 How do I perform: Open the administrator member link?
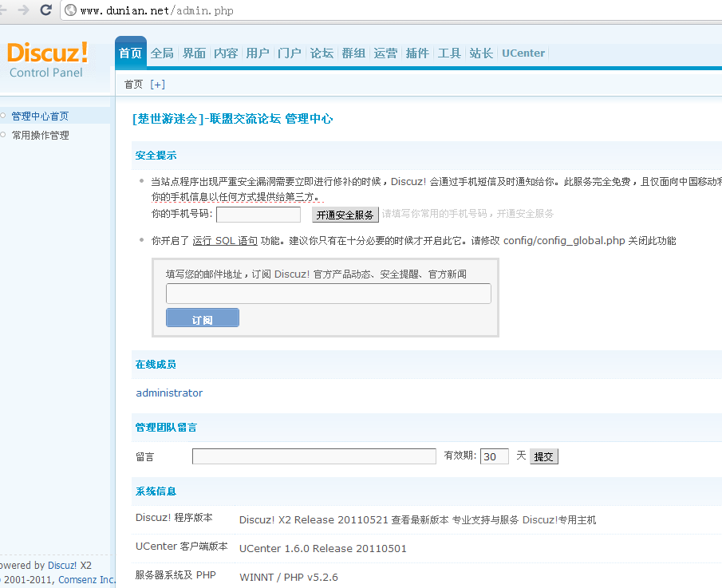tap(169, 393)
